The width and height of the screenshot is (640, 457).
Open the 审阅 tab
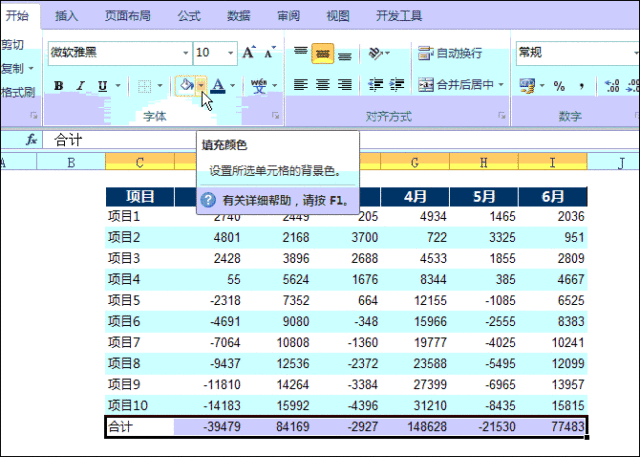pos(289,16)
